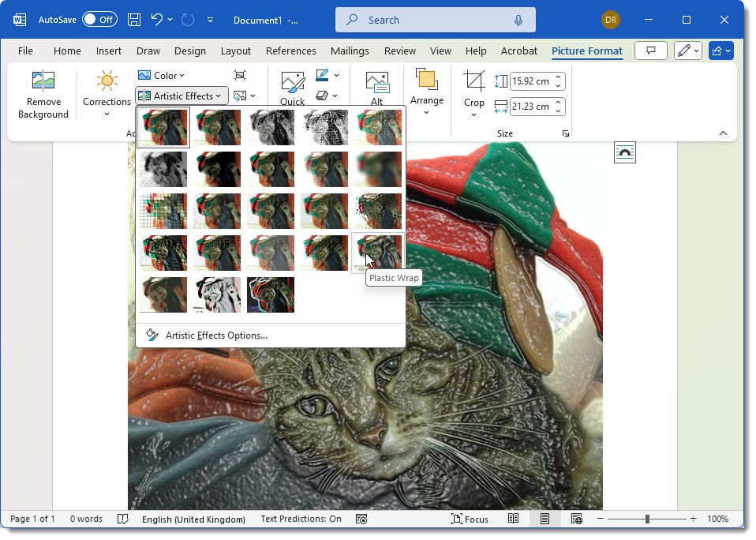Click the Picture Border pen icon

pos(324,75)
